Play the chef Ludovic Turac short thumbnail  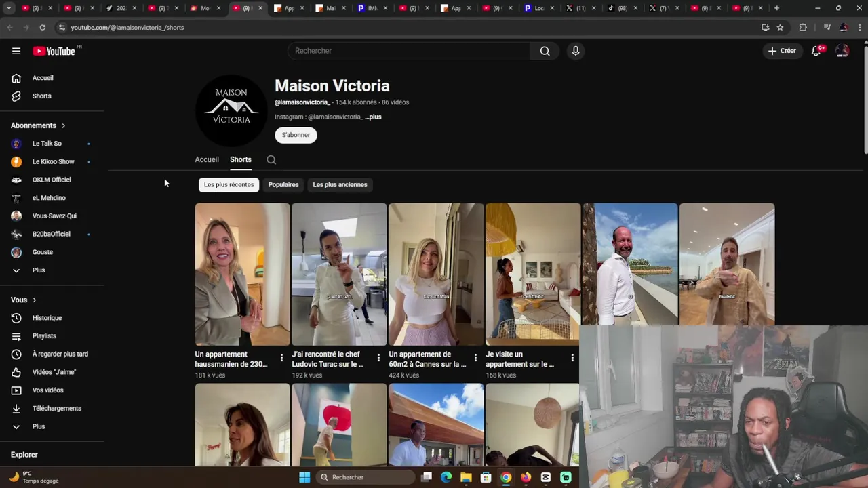[339, 274]
